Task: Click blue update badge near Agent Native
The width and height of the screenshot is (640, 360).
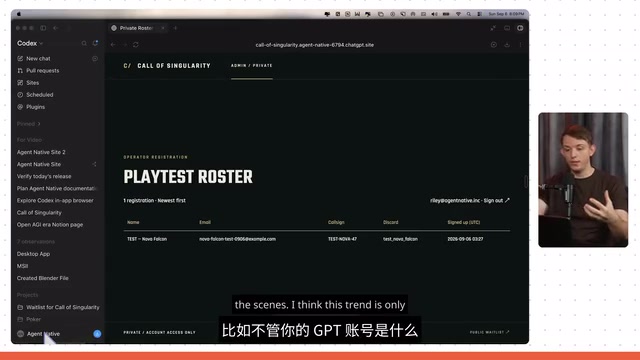Action: click(x=97, y=334)
